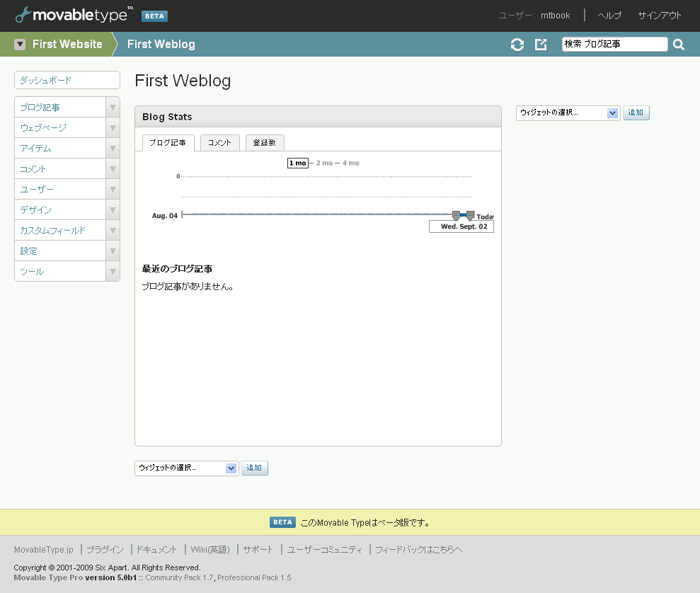The height and width of the screenshot is (593, 700).
Task: Open the カスタムフィールド sidebar menu
Action: pyautogui.click(x=60, y=230)
